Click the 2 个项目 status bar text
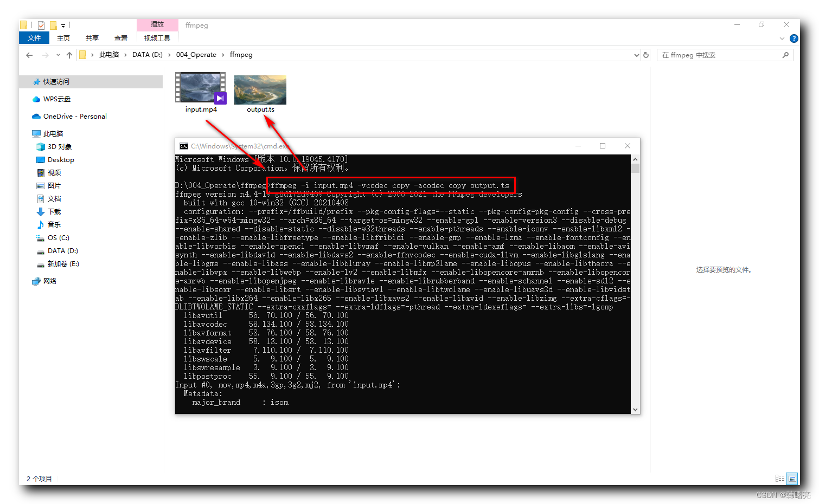This screenshot has height=504, width=819. [39, 479]
